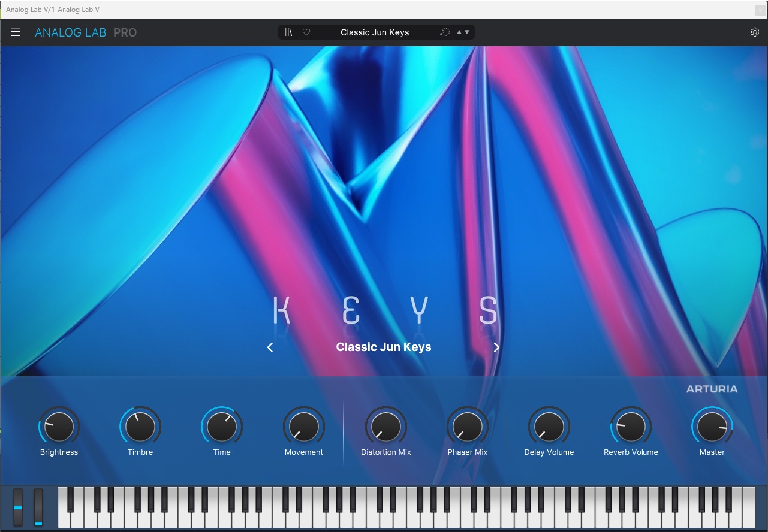Click the pitch bend wheel
768x532 pixels.
coord(17,507)
